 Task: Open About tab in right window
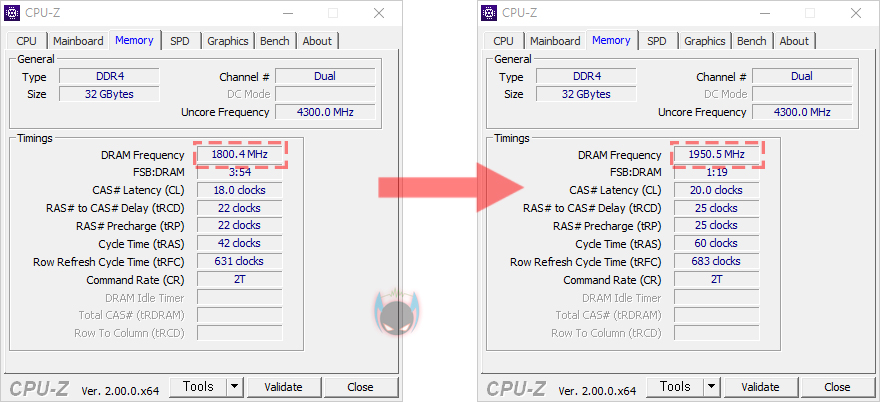tap(794, 41)
